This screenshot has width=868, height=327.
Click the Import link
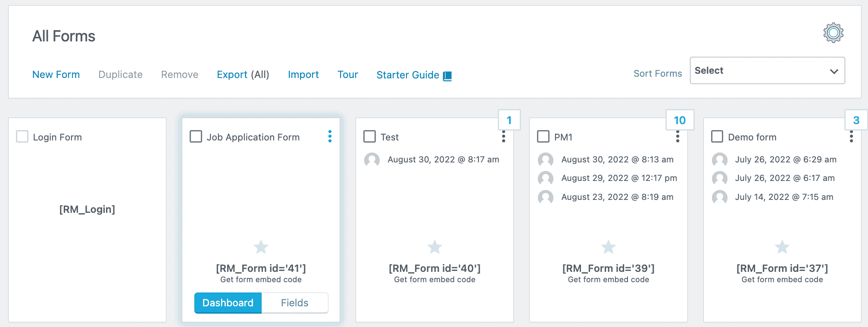pos(303,75)
